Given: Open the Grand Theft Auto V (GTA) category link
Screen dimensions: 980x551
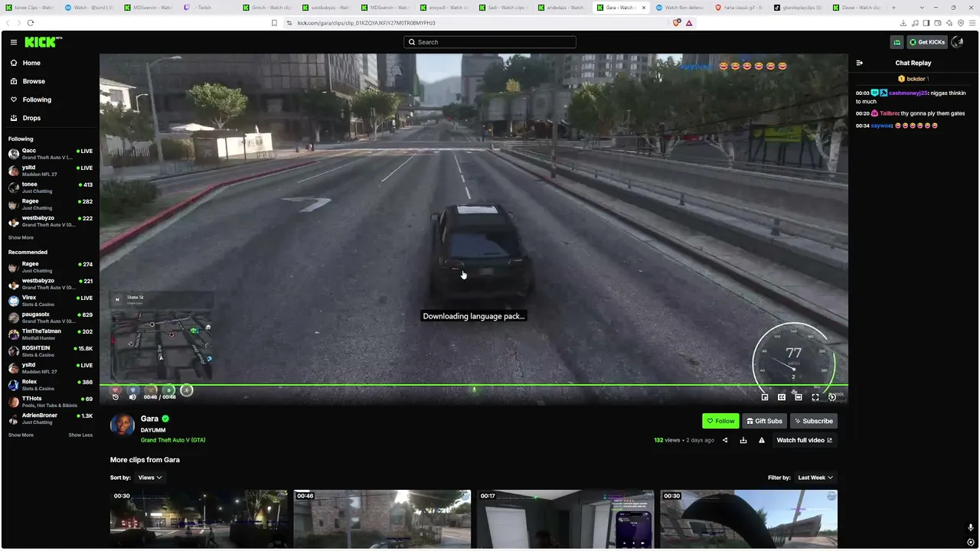Looking at the screenshot, I should [x=173, y=440].
